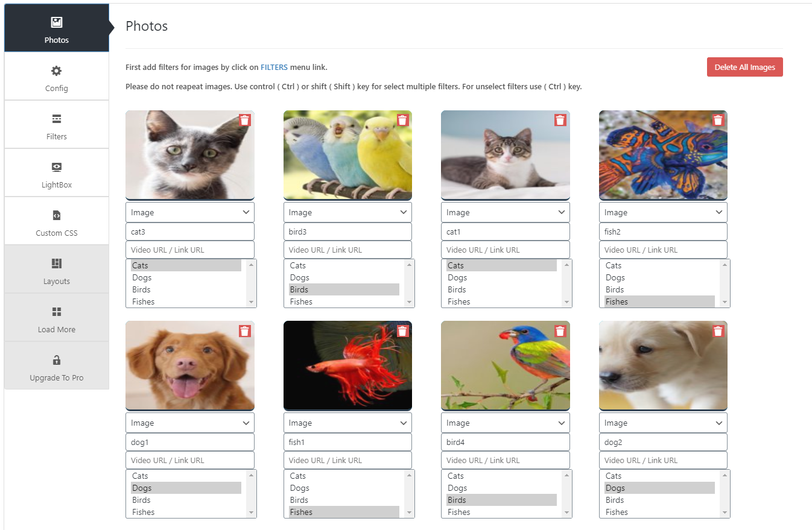Image resolution: width=812 pixels, height=530 pixels.
Task: Click the FILTERS link in the instructions
Action: click(274, 67)
